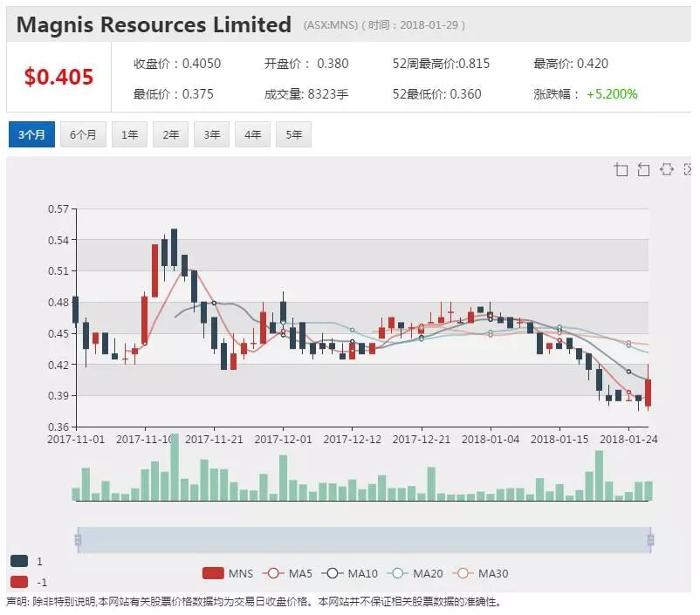Click the 0.57 y-axis price label
Viewport: 700px width, 615px height.
[x=58, y=208]
